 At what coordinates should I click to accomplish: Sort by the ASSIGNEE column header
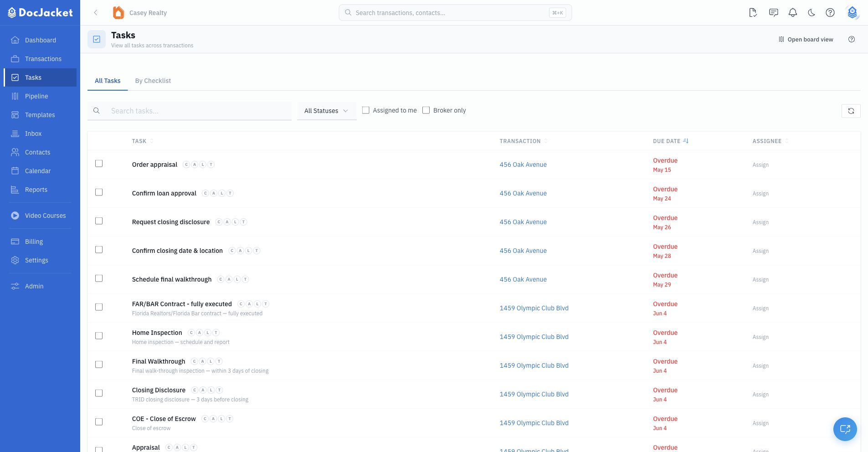pyautogui.click(x=770, y=141)
